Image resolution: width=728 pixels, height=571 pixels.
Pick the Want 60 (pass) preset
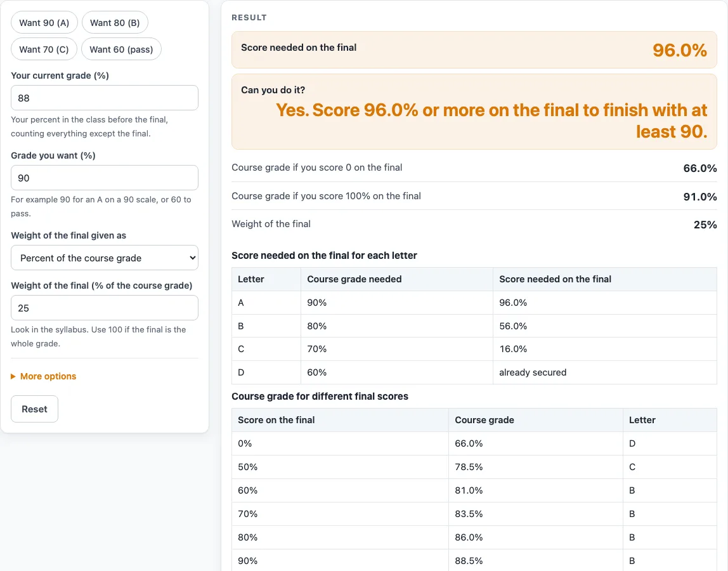pyautogui.click(x=121, y=49)
